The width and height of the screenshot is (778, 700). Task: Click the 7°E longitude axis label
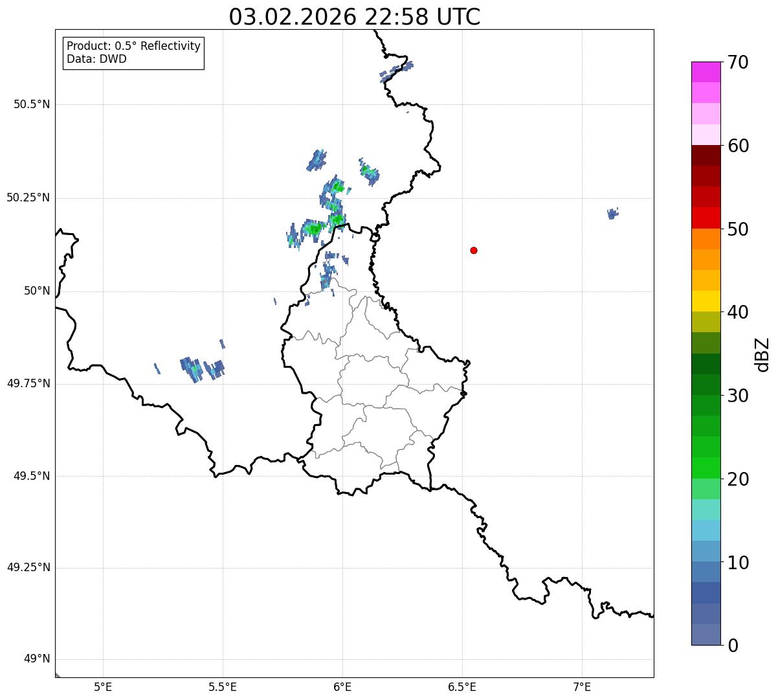coord(582,686)
